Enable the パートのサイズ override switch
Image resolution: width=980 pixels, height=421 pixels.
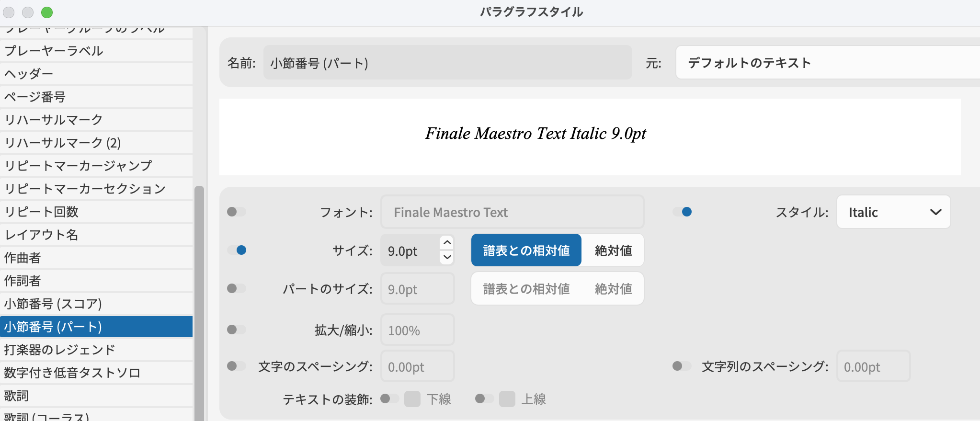(x=236, y=288)
